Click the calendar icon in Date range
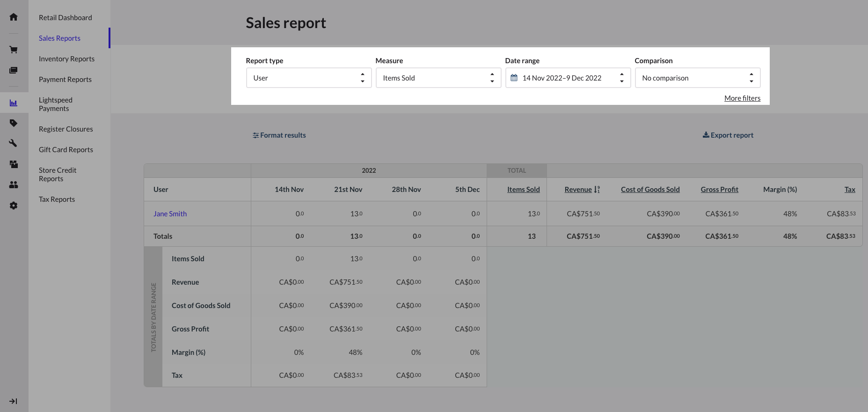Viewport: 868px width, 412px height. 514,78
